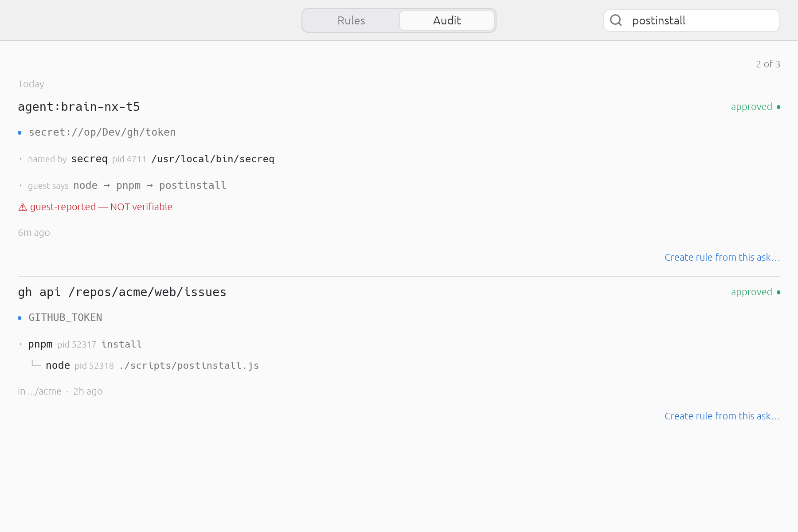Click the node → pnpm → postinstall chain
The image size is (798, 532).
pos(149,185)
